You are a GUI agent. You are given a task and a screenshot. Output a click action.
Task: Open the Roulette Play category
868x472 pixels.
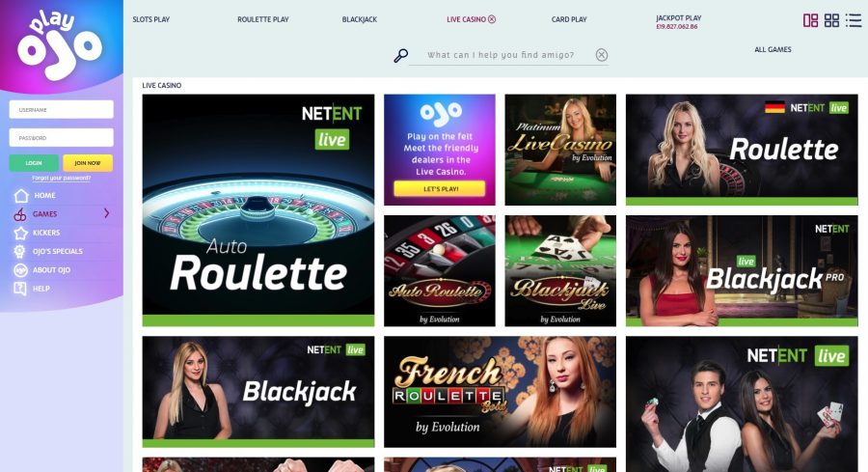tap(263, 19)
